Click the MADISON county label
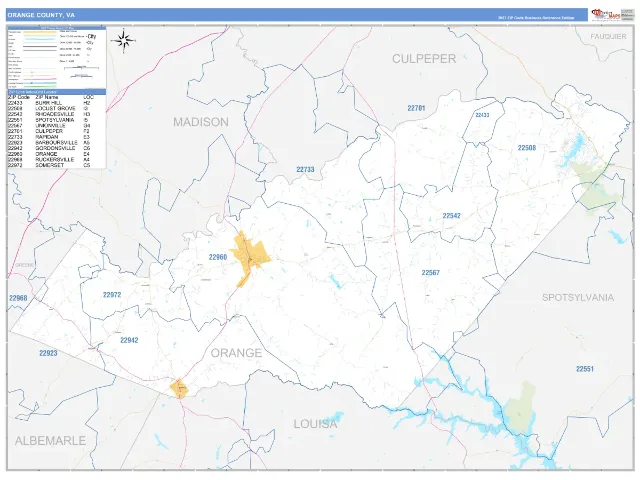Image resolution: width=640 pixels, height=480 pixels. coord(201,122)
